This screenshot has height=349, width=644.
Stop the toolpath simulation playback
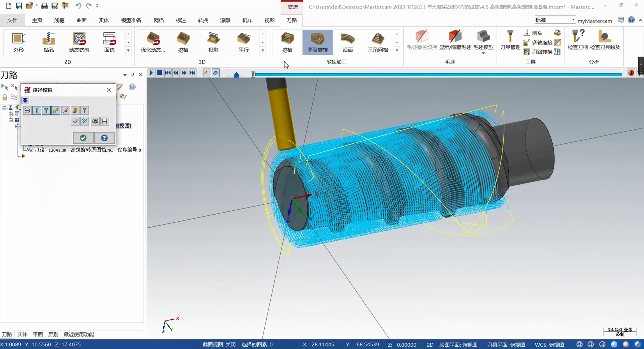point(159,73)
